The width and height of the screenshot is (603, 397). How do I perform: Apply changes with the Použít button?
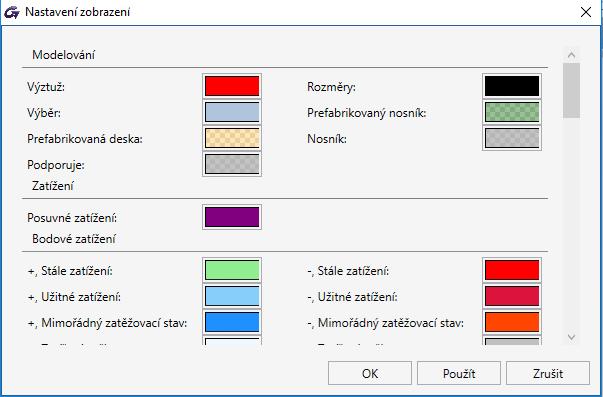pos(459,373)
